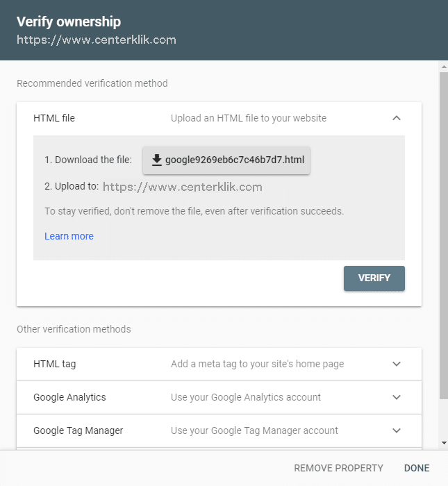Click the 'HTML tag' row title

point(55,364)
